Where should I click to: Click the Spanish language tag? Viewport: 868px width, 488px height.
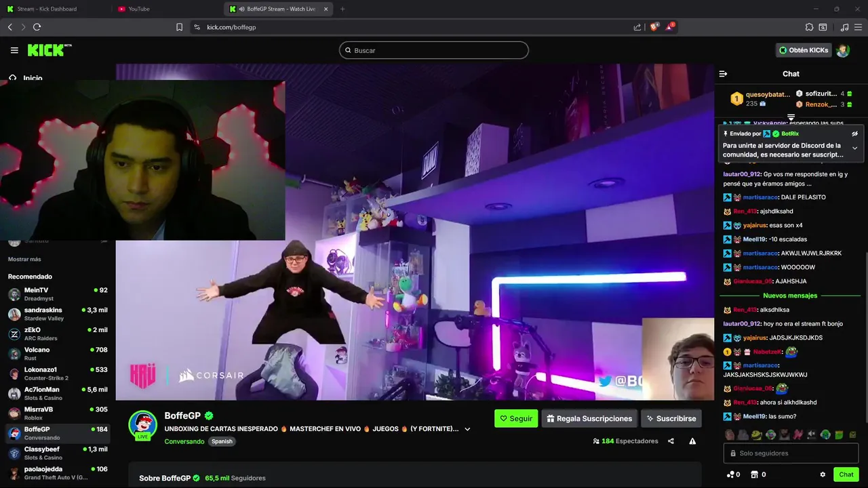point(222,441)
